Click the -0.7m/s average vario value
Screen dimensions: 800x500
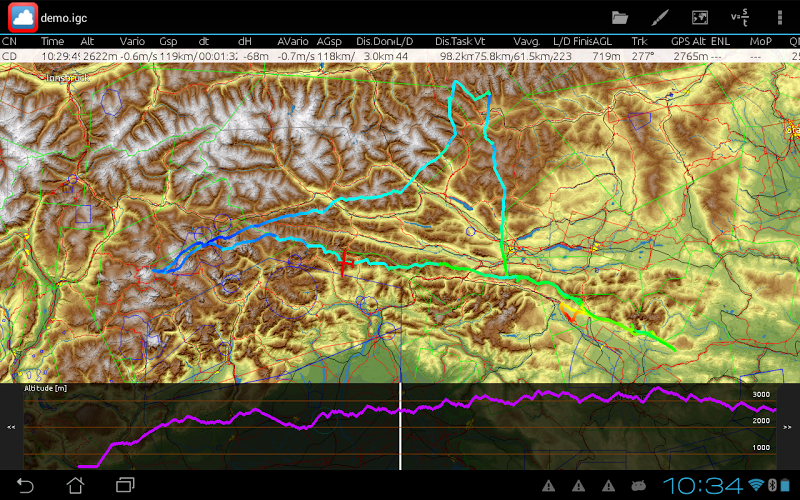click(x=296, y=56)
